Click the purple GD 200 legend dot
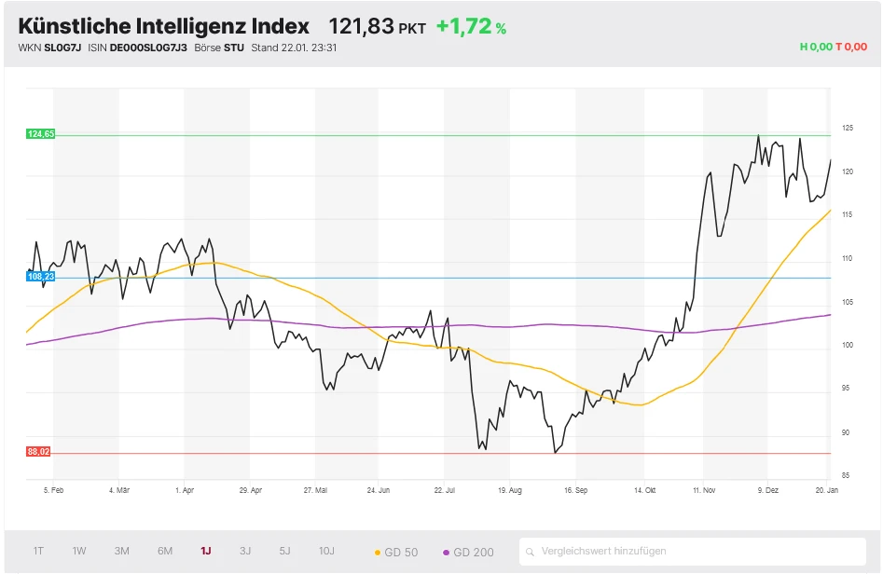Viewport: 883px width, 588px height. 448,552
